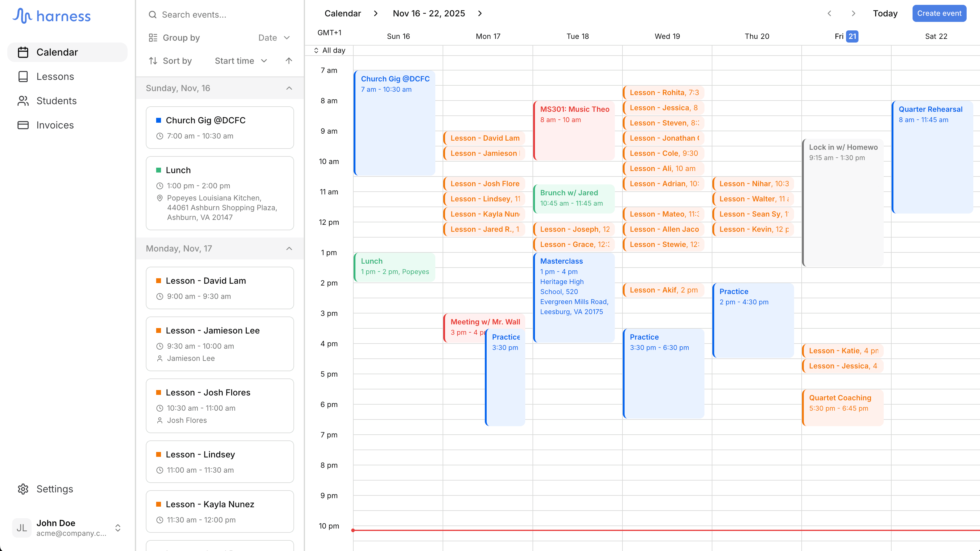
Task: Open the Group by Date dropdown
Action: 274,38
